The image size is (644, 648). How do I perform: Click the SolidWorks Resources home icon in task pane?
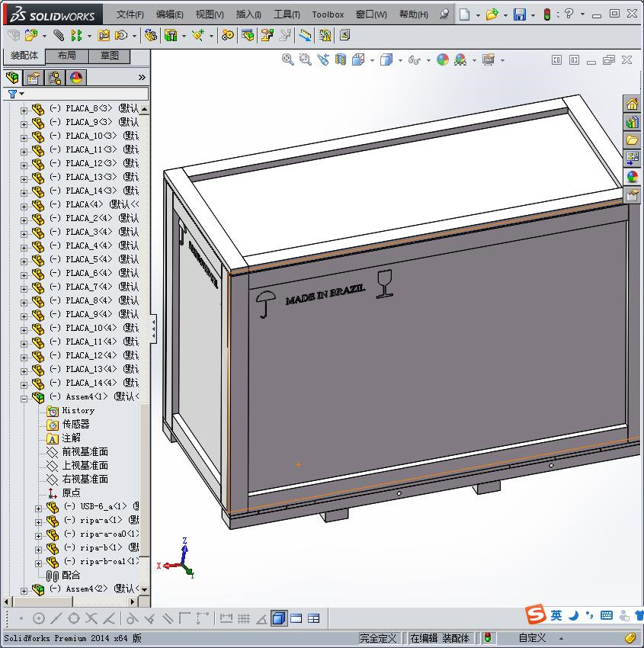(x=632, y=104)
